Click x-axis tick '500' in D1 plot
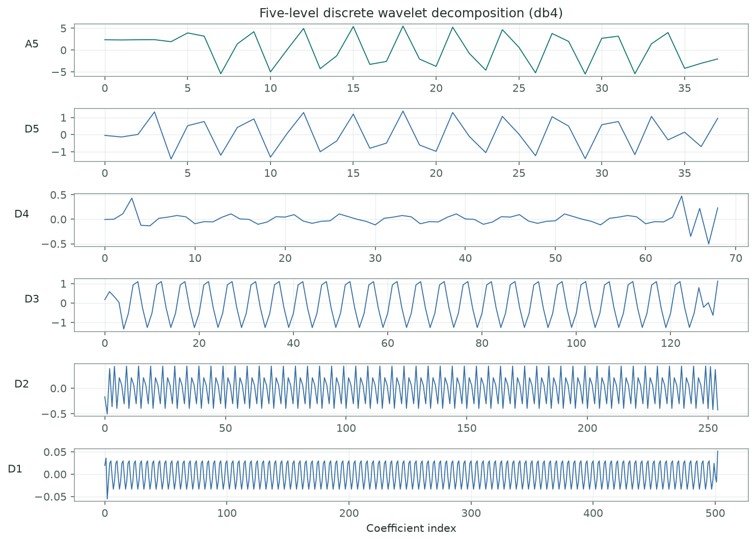 [x=715, y=513]
